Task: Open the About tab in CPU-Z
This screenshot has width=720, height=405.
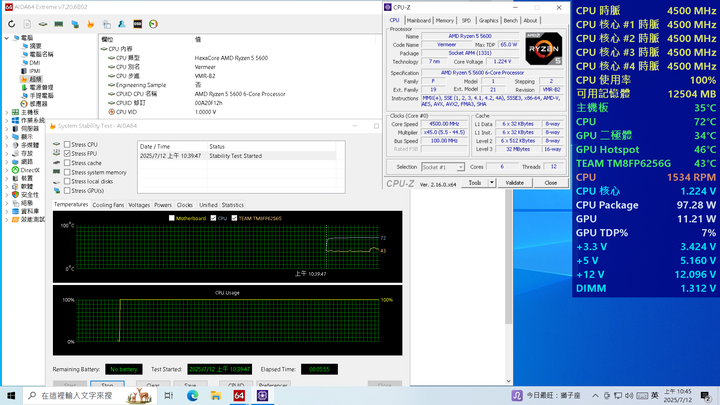Action: click(530, 21)
